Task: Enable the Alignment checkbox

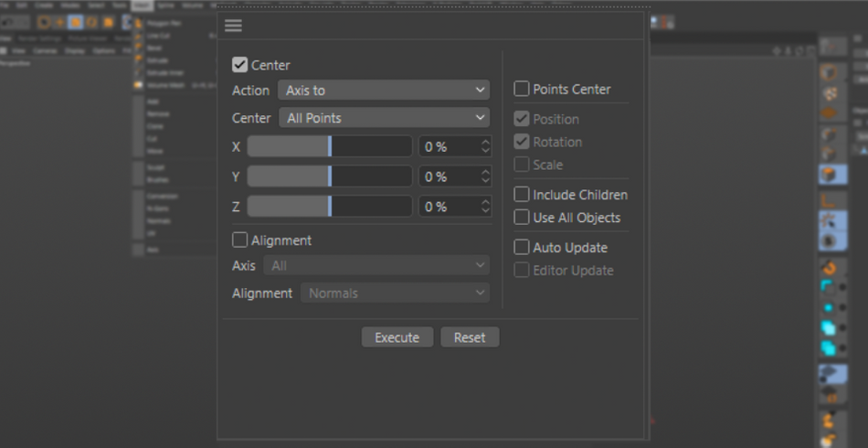Action: click(x=239, y=240)
